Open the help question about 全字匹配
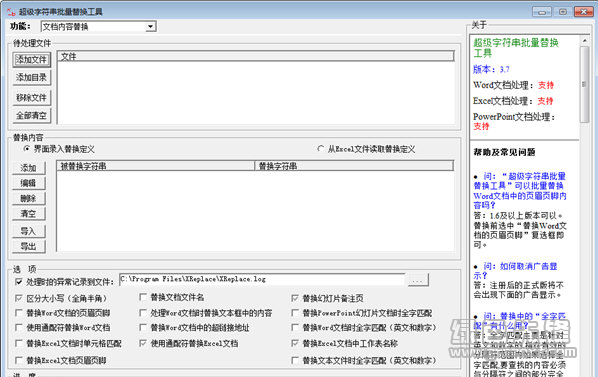Viewport: 598px width, 377px height. pos(520,321)
